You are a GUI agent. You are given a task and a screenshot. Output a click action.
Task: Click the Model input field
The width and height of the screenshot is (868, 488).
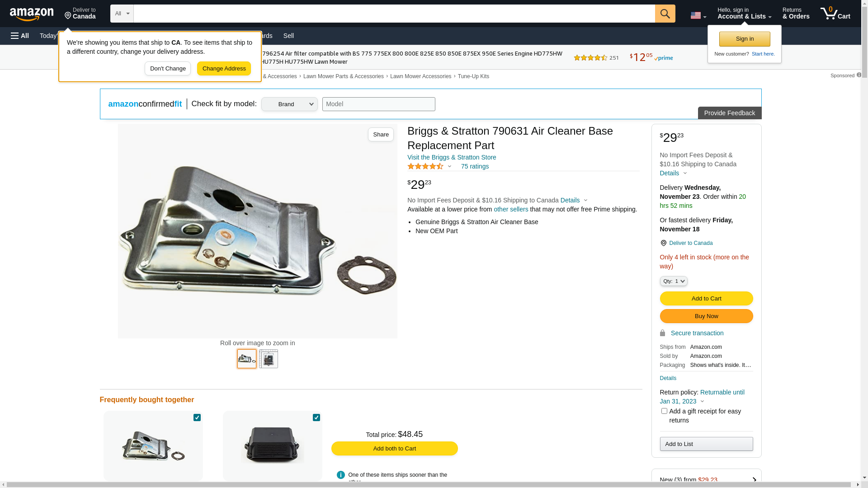[379, 104]
